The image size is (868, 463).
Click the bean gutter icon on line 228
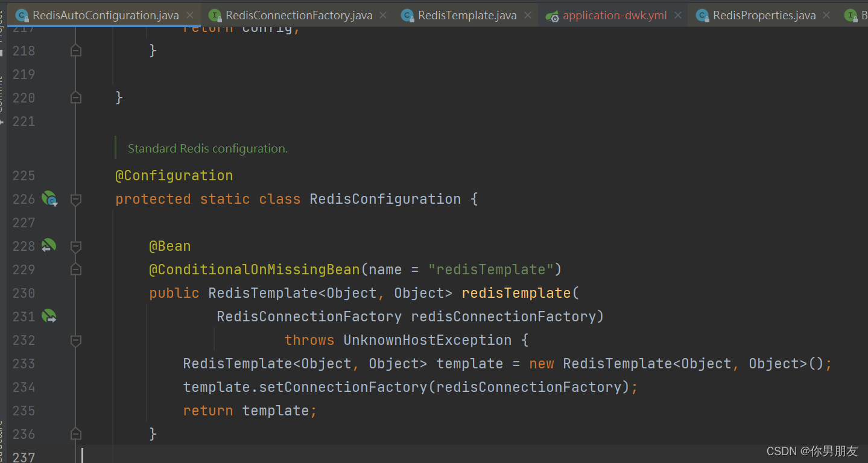48,245
